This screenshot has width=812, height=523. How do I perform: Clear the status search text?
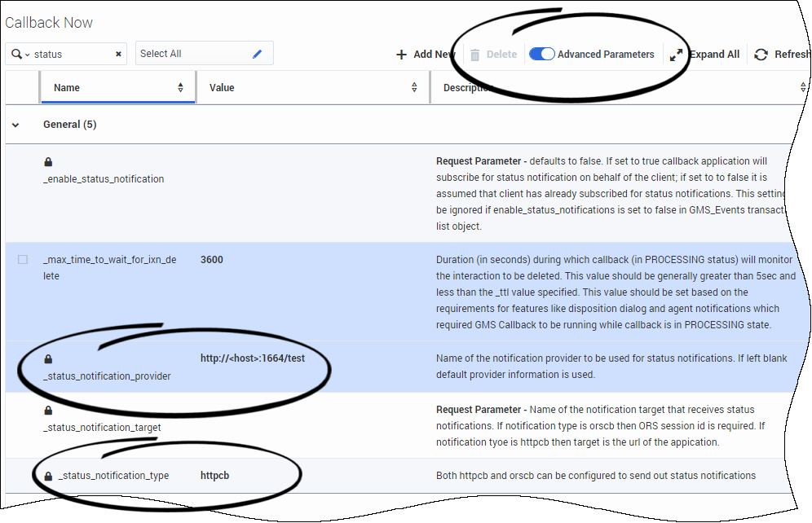pyautogui.click(x=118, y=55)
